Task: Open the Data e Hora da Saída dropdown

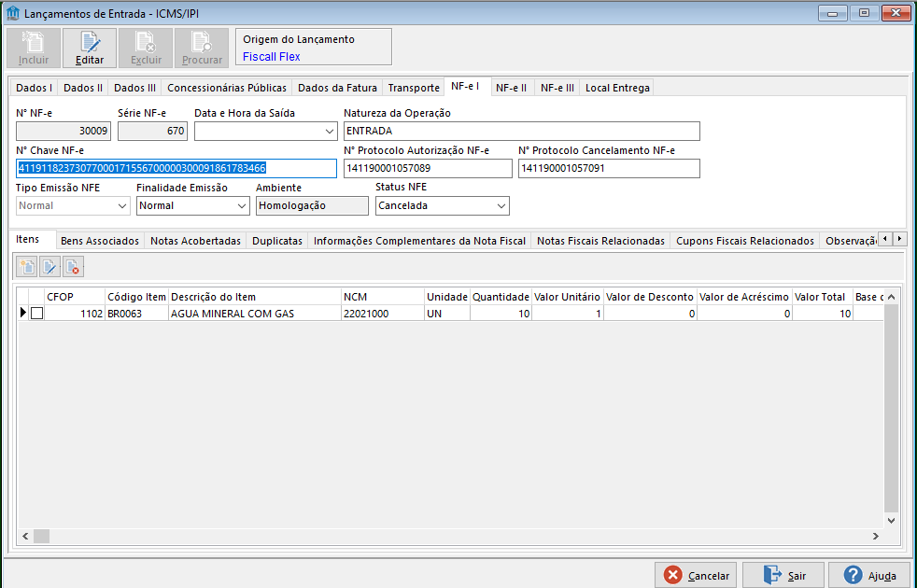Action: pos(330,131)
